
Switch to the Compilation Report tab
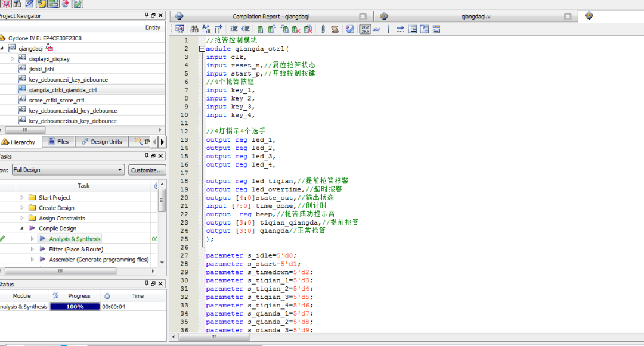tap(271, 17)
